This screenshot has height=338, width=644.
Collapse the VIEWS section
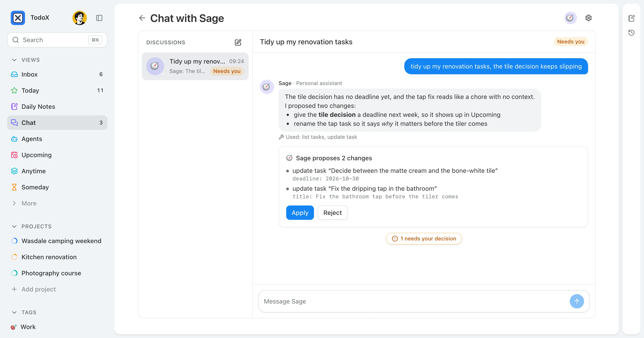(14, 60)
